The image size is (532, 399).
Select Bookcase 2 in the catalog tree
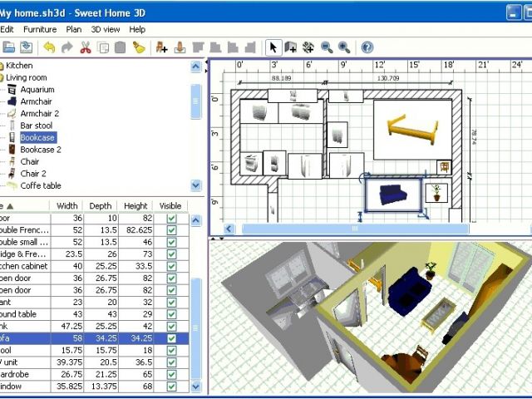coord(40,150)
